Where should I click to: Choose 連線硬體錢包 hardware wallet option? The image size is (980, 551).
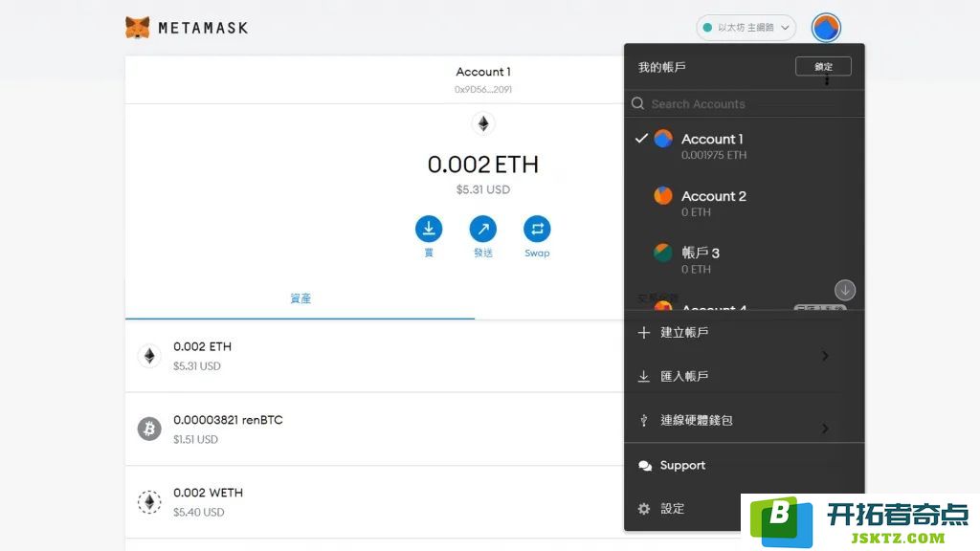744,421
